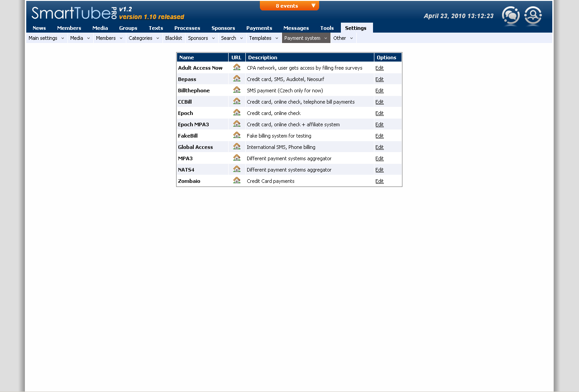Go to Members main tab
Viewport: 579px width, 392px height.
(69, 28)
